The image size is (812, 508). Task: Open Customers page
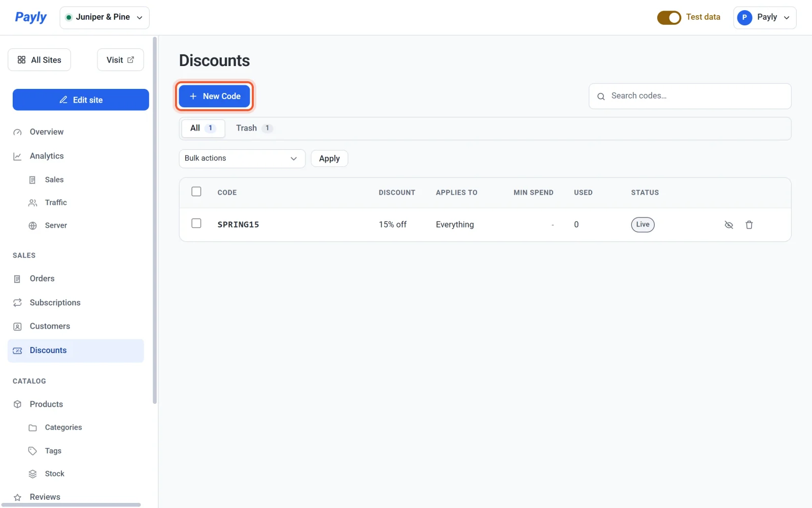(76, 326)
